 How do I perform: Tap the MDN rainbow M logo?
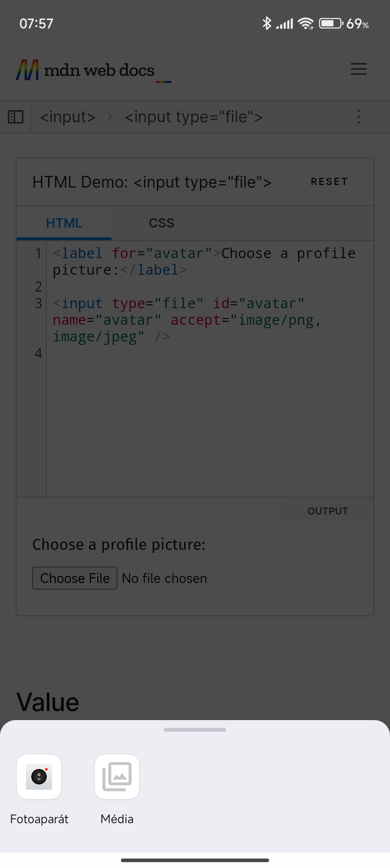[x=27, y=70]
